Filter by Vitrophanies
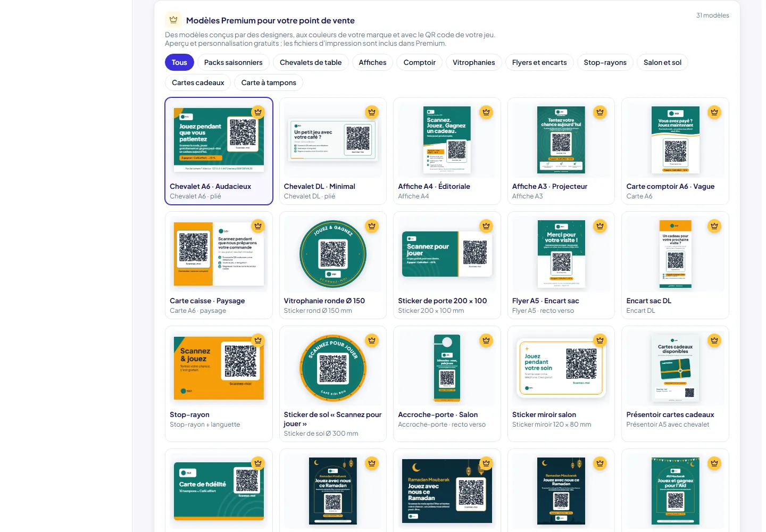Viewport: 766px width, 532px height. pyautogui.click(x=473, y=62)
